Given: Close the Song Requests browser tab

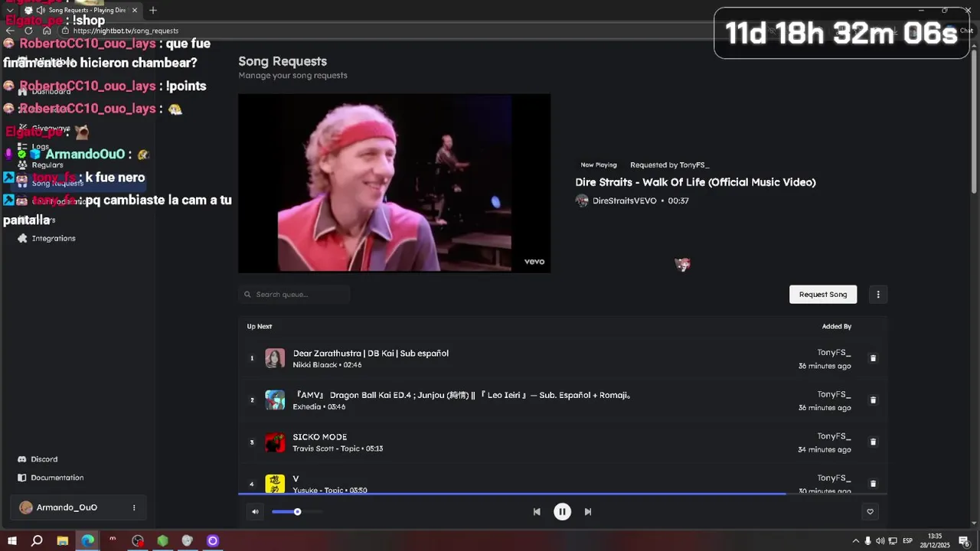Looking at the screenshot, I should click(135, 10).
